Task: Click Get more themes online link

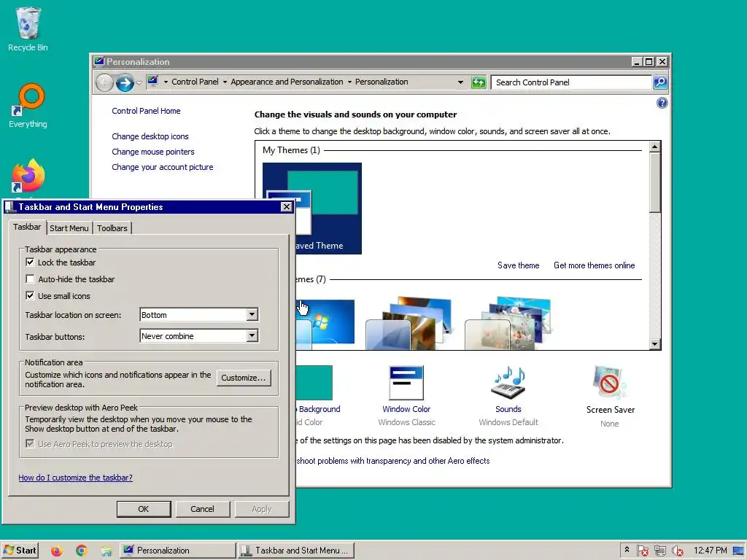Action: [x=594, y=265]
